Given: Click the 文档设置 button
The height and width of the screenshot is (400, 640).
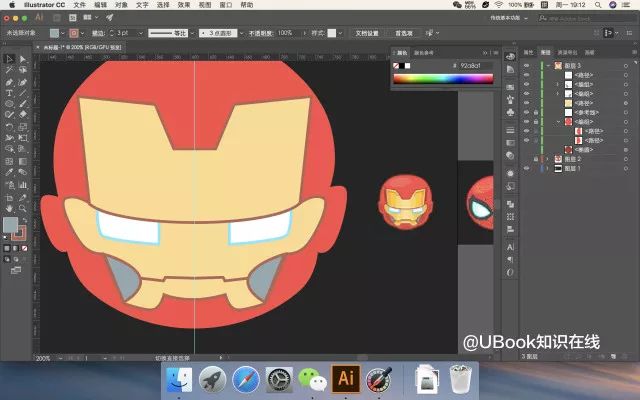Looking at the screenshot, I should (367, 33).
